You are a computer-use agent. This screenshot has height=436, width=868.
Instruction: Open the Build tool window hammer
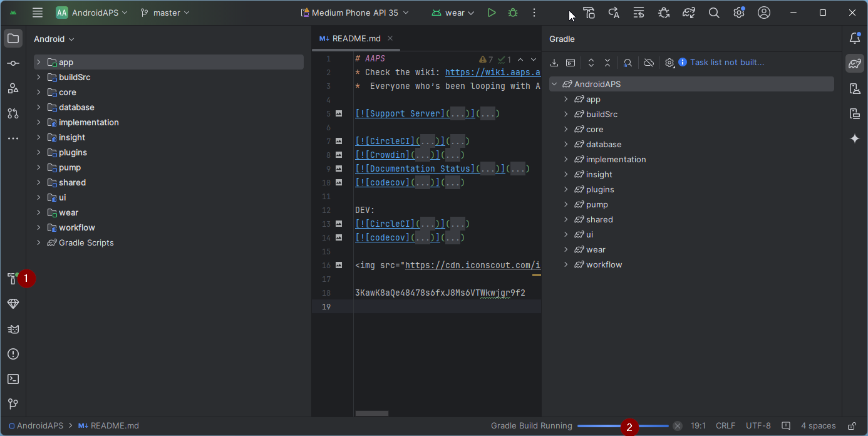pyautogui.click(x=13, y=279)
